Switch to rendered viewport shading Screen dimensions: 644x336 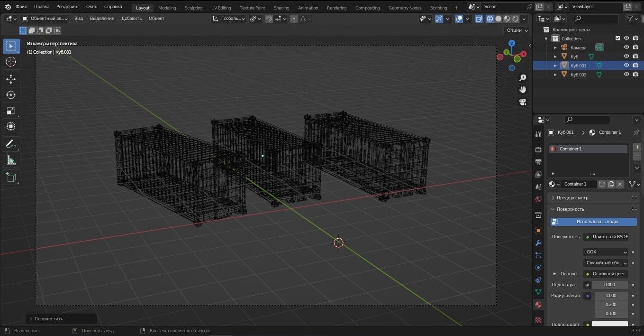(x=516, y=19)
